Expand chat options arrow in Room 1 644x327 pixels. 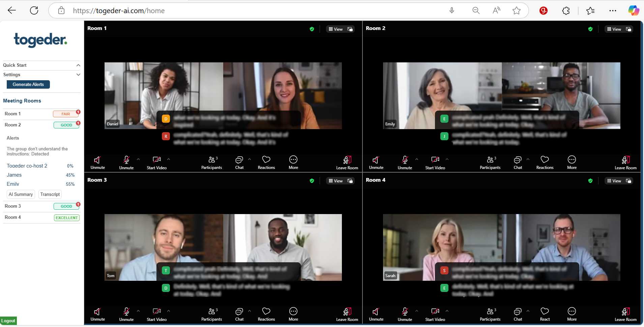[x=250, y=159]
